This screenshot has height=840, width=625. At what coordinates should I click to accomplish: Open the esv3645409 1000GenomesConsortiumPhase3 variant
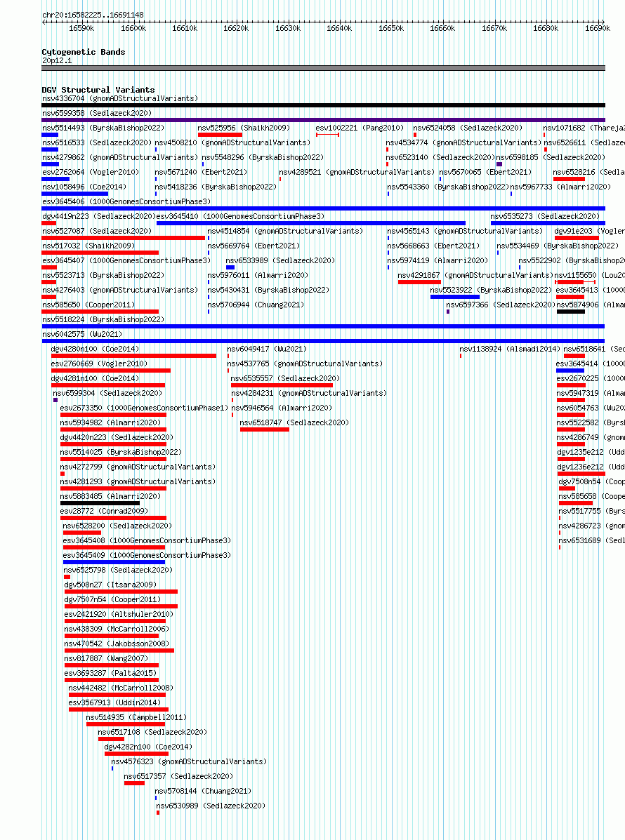coord(147,556)
